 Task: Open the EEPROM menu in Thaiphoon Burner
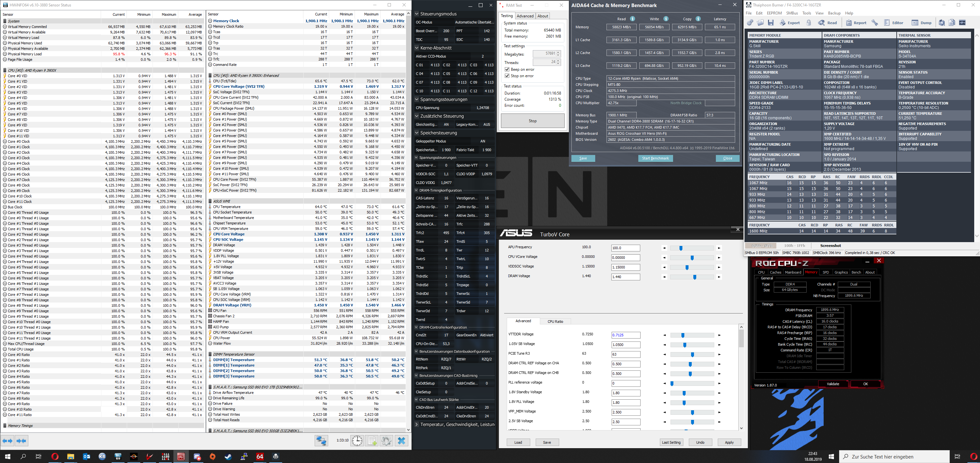pos(774,13)
